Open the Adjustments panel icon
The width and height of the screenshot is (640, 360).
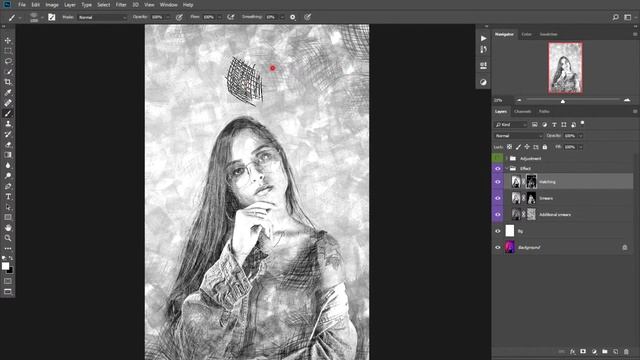[483, 82]
